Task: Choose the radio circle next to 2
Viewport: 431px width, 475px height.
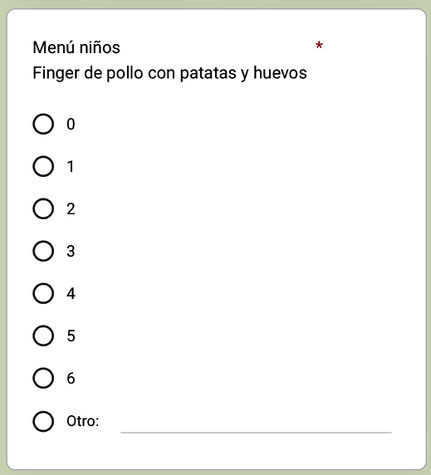Action: (43, 209)
